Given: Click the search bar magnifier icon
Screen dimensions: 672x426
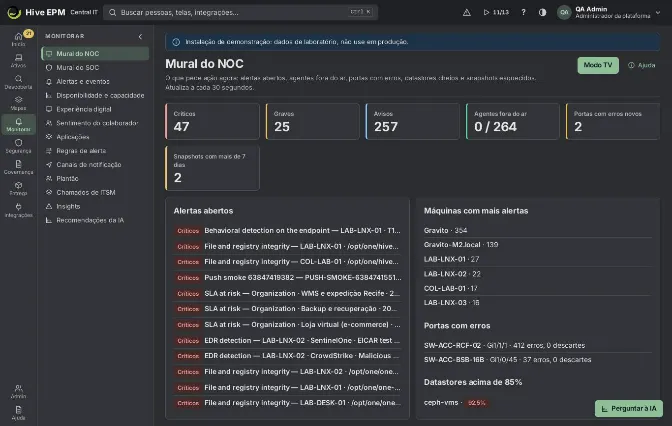Looking at the screenshot, I should (x=112, y=12).
